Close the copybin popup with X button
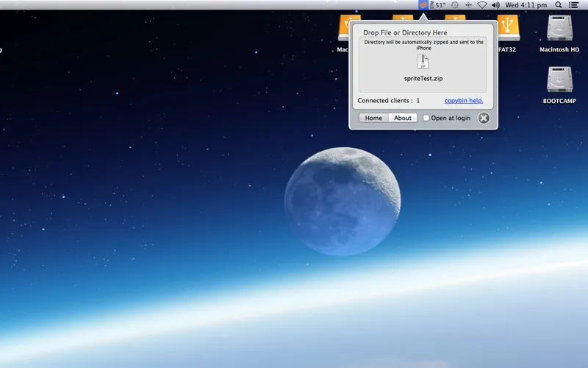 point(483,118)
